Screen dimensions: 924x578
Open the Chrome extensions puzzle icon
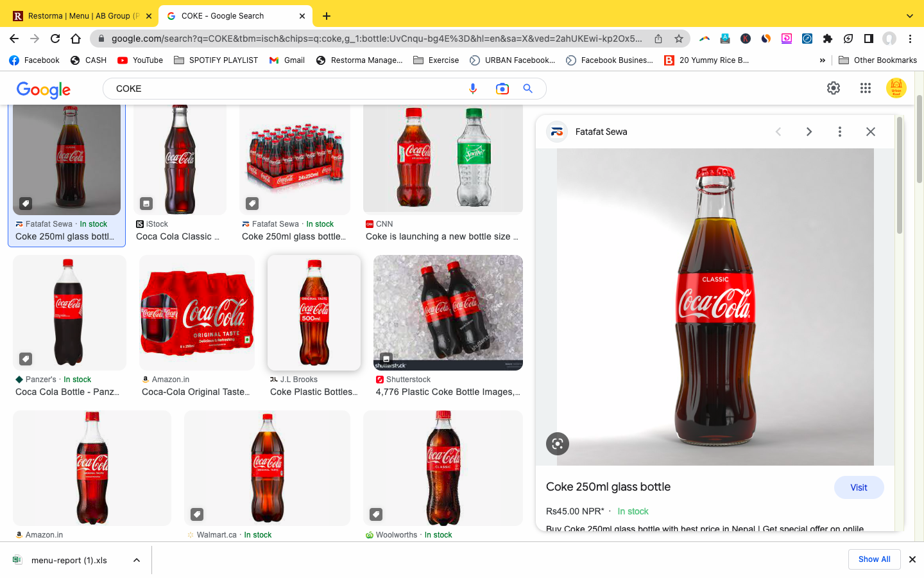828,39
